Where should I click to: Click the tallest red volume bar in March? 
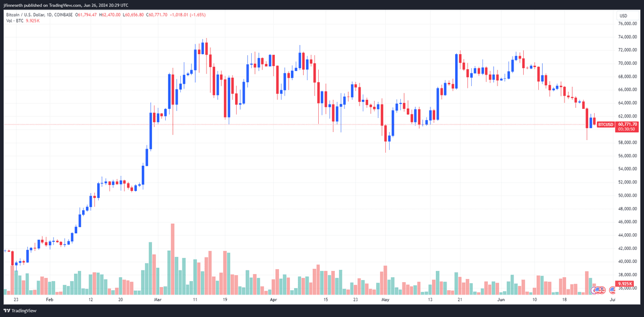click(x=173, y=259)
